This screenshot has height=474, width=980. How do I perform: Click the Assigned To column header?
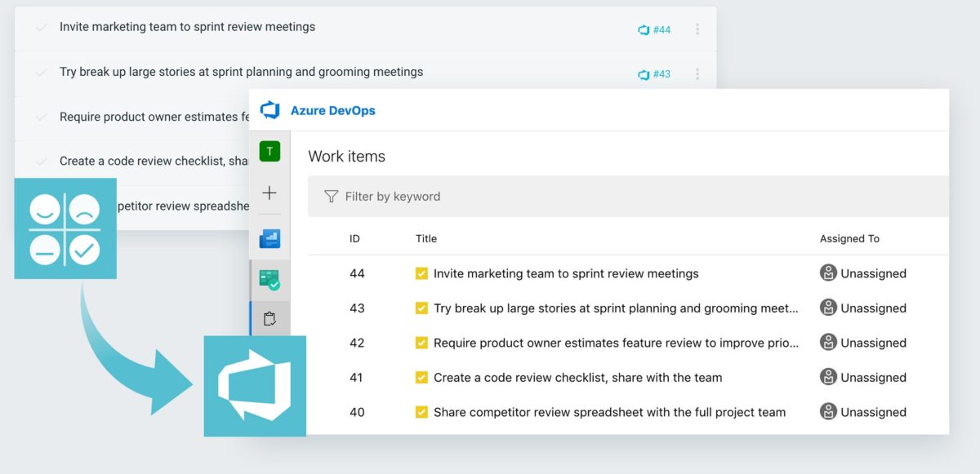(x=849, y=238)
